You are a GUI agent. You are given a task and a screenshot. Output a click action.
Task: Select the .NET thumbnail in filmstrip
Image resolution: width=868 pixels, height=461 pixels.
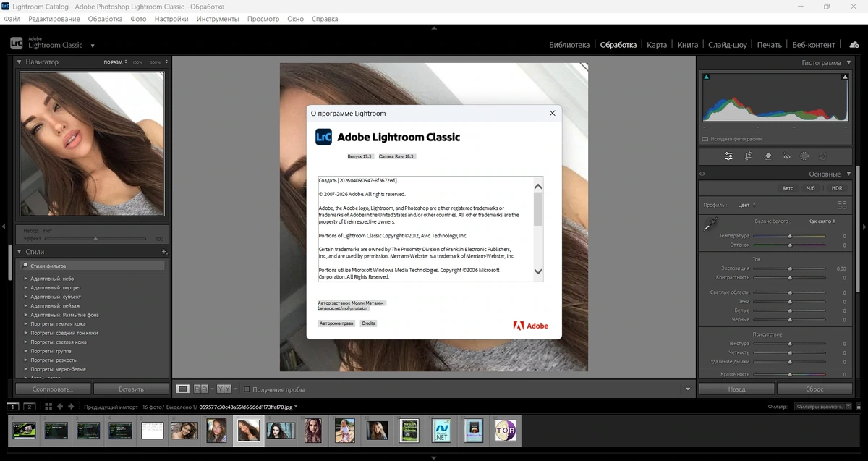tap(441, 431)
